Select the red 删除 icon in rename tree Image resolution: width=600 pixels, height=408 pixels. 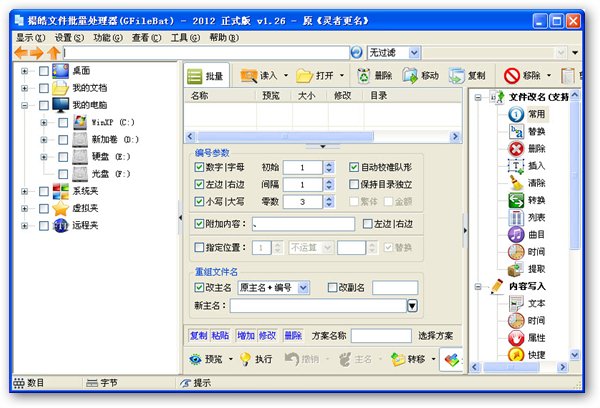[516, 149]
